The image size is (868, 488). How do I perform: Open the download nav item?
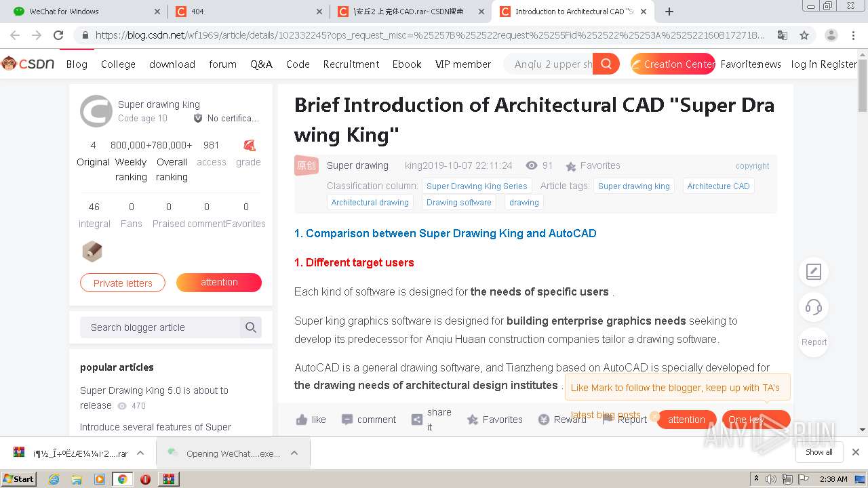click(172, 64)
